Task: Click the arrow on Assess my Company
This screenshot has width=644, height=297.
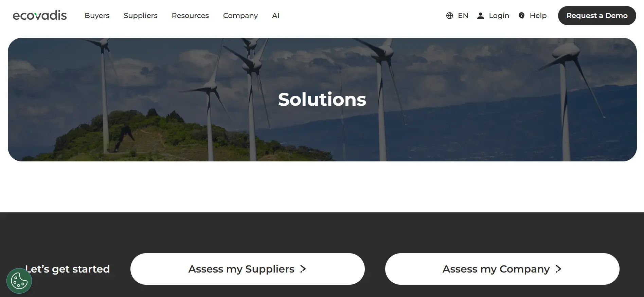Action: coord(558,269)
